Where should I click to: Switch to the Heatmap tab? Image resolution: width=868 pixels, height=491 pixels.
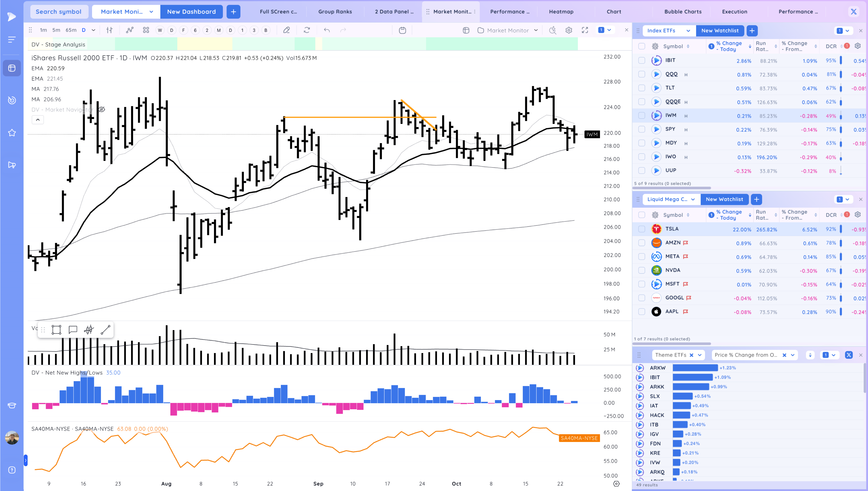click(561, 11)
